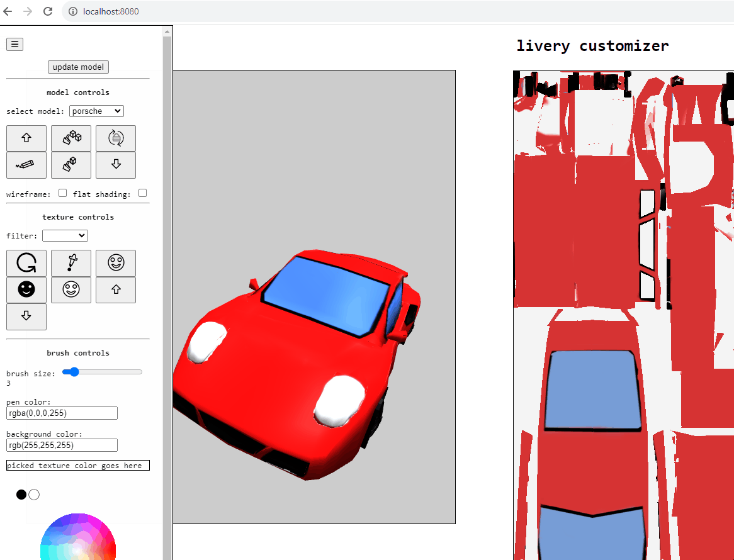734x560 pixels.
Task: Click the down arrow in model controls
Action: (x=116, y=165)
